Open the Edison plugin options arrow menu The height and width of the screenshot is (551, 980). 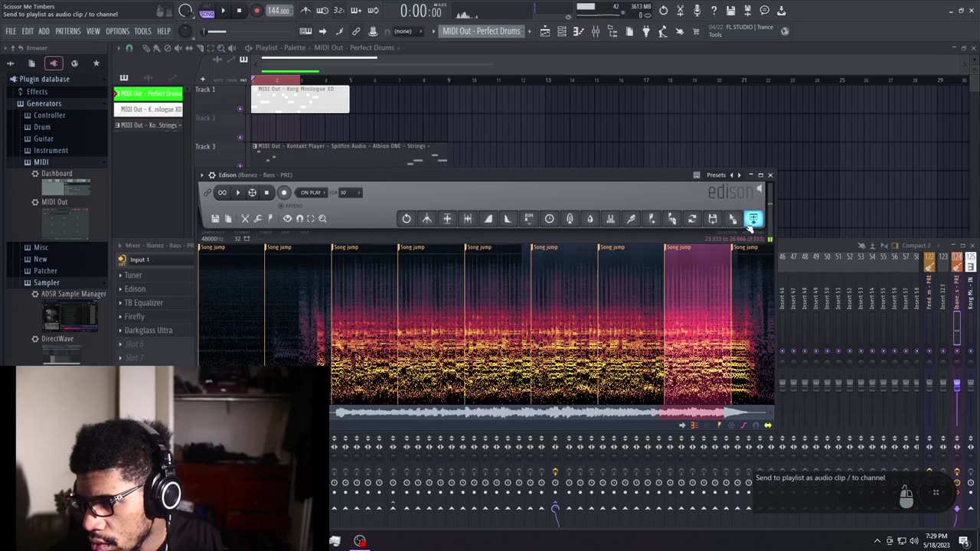click(202, 175)
